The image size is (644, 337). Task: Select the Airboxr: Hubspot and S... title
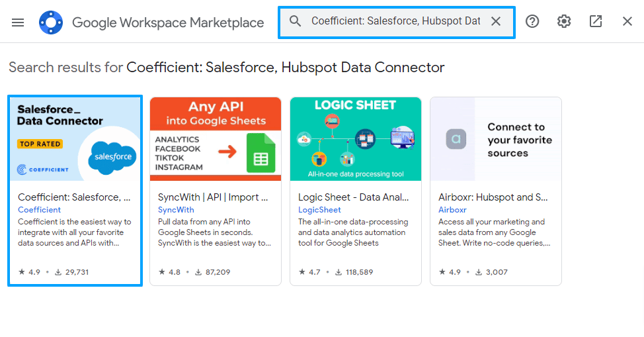click(493, 197)
